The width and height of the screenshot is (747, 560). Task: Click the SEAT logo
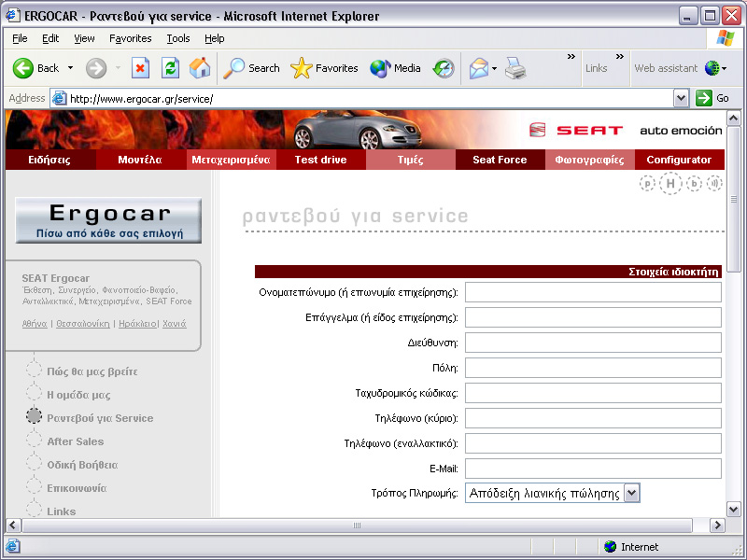point(576,130)
